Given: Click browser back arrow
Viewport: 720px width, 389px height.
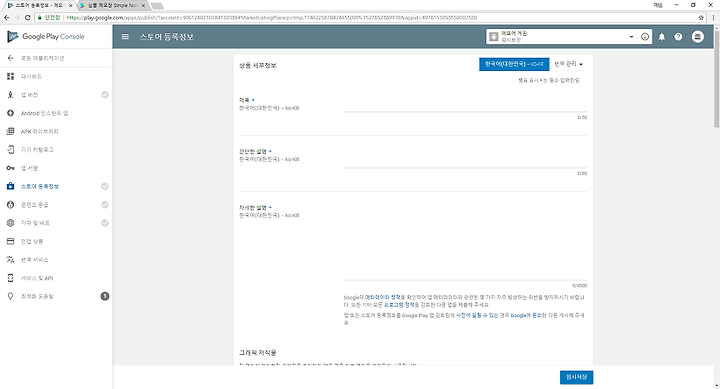Looking at the screenshot, I should click(6, 17).
